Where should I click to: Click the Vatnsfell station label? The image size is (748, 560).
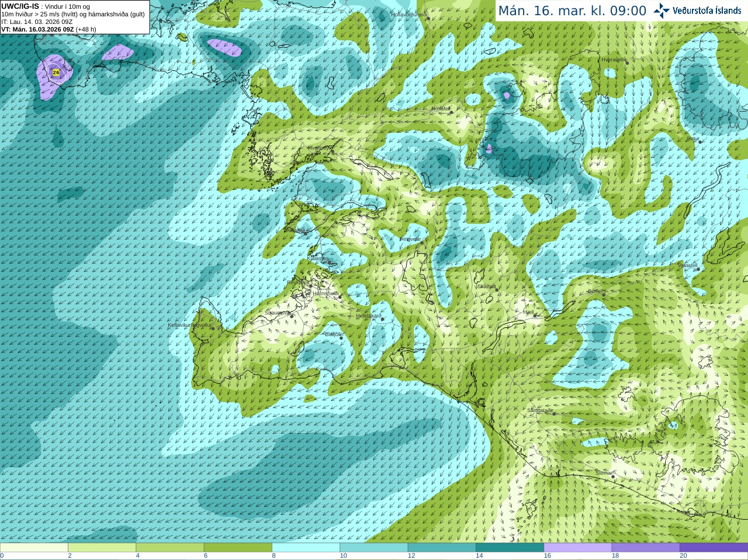click(x=688, y=265)
